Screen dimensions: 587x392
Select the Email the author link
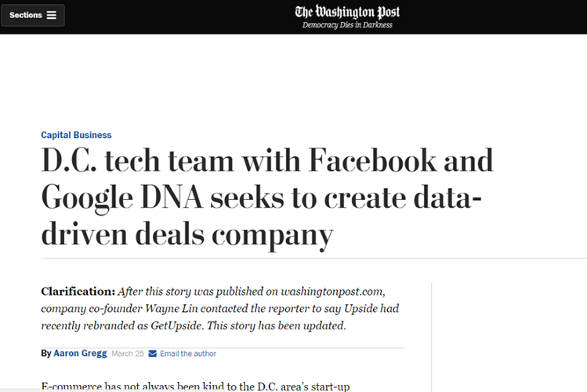point(188,354)
